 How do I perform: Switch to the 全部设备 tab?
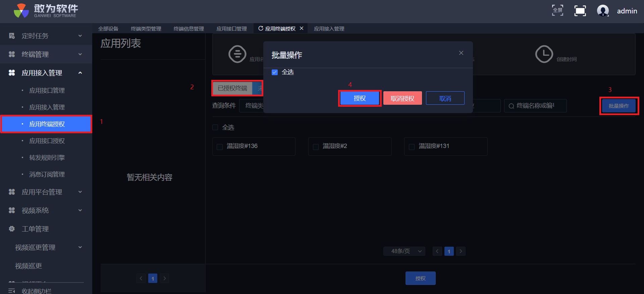(108, 29)
